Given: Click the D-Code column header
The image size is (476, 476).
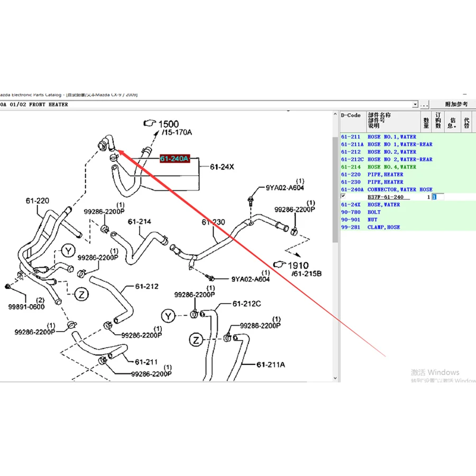Looking at the screenshot, I should coord(353,122).
